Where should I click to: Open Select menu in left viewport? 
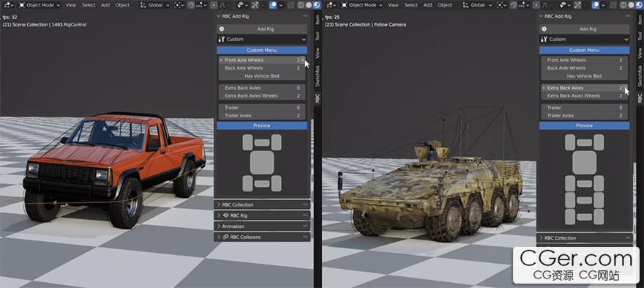pos(89,5)
